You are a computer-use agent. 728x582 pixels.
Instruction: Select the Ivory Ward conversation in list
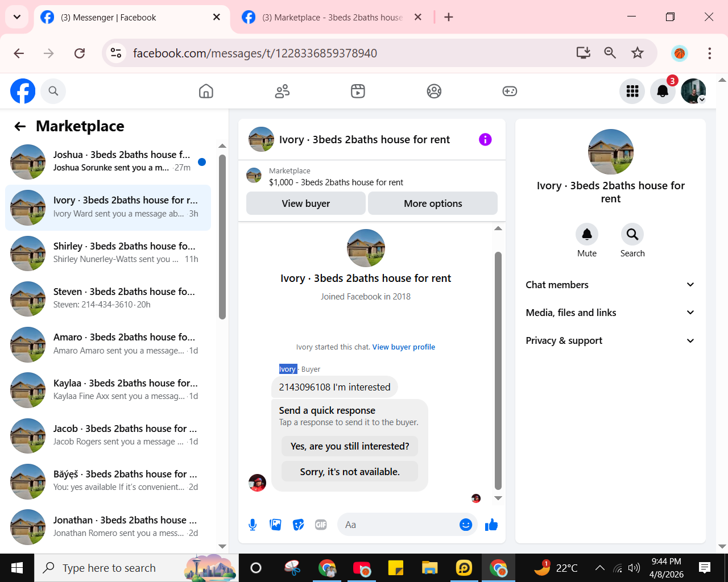click(108, 207)
